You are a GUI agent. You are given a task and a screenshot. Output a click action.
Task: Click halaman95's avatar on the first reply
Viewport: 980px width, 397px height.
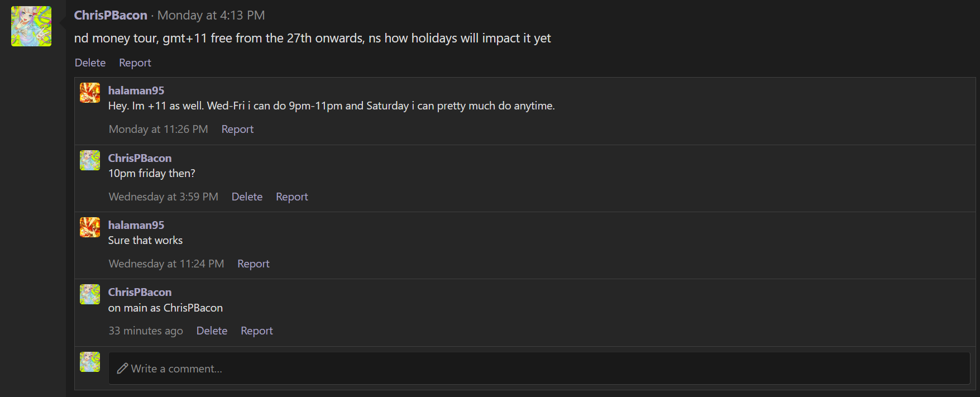coord(90,93)
